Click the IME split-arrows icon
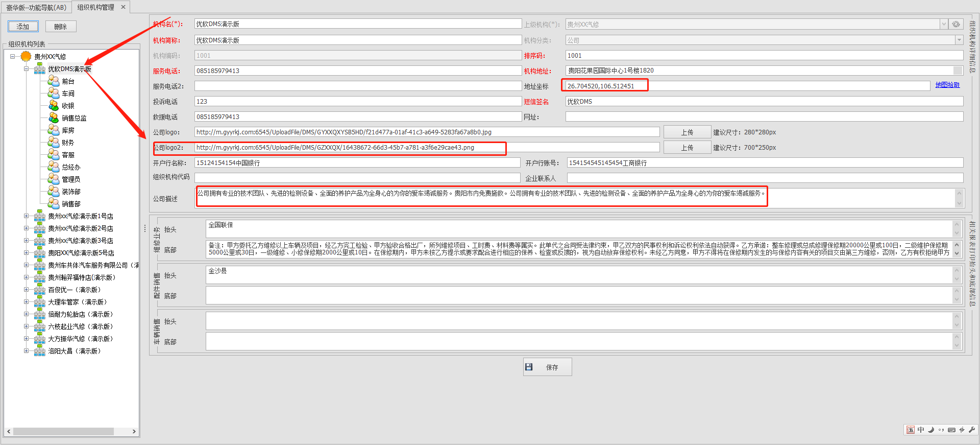Image resolution: width=980 pixels, height=445 pixels. (962, 430)
